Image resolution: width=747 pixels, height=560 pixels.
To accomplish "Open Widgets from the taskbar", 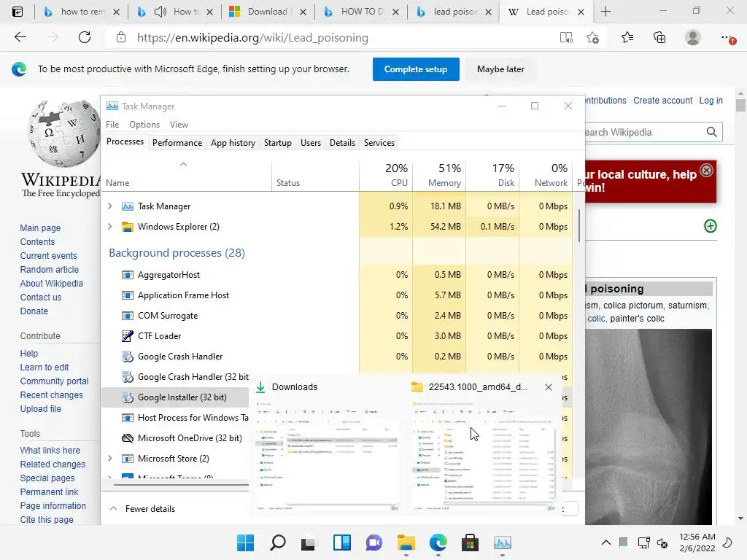I will (x=342, y=542).
